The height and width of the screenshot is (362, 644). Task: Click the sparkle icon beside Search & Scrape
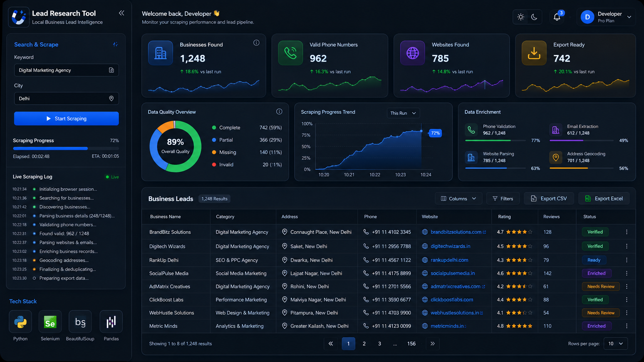click(x=115, y=44)
